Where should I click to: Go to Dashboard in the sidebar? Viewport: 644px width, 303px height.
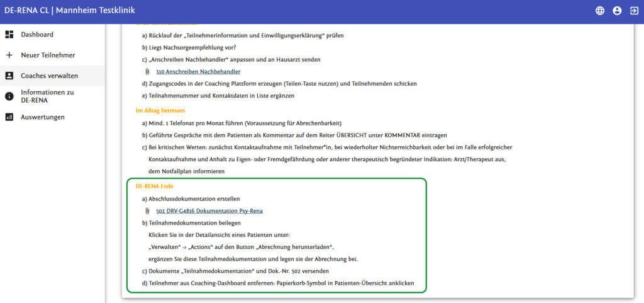coord(37,35)
